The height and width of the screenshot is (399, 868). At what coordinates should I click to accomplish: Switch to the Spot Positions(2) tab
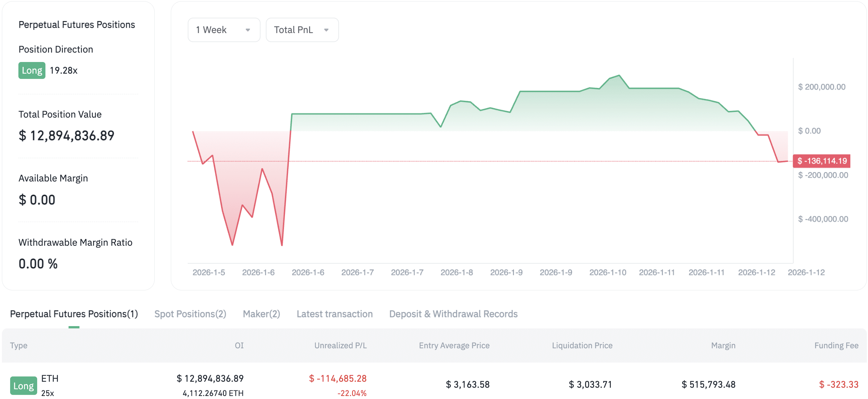[190, 314]
